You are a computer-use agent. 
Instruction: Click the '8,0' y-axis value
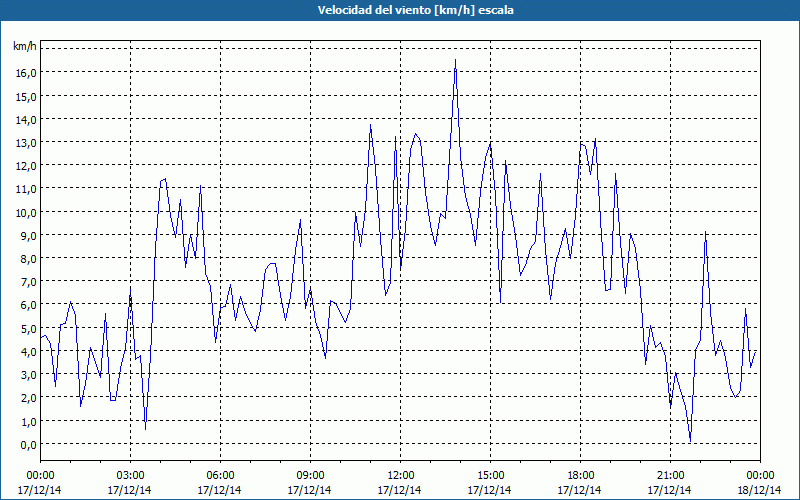pyautogui.click(x=28, y=259)
